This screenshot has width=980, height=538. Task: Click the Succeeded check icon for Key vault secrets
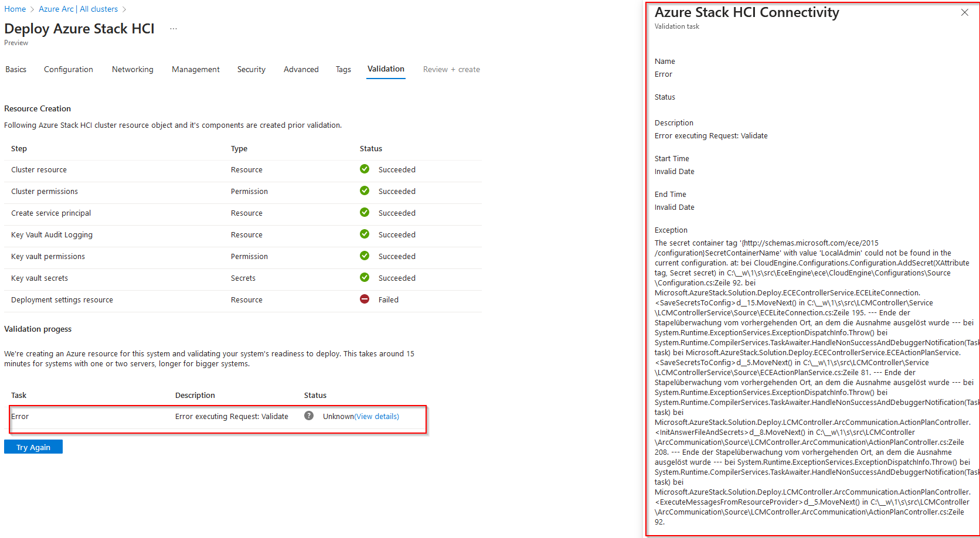click(365, 277)
